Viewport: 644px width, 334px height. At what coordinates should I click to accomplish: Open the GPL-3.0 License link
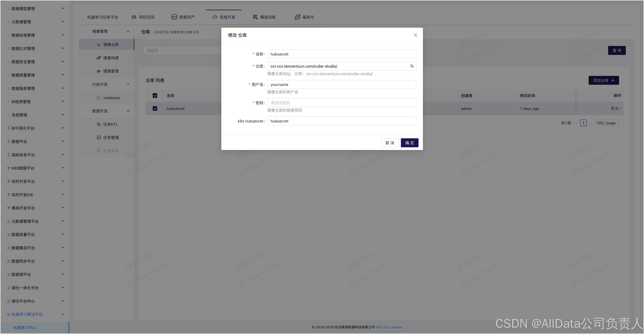[x=388, y=327]
